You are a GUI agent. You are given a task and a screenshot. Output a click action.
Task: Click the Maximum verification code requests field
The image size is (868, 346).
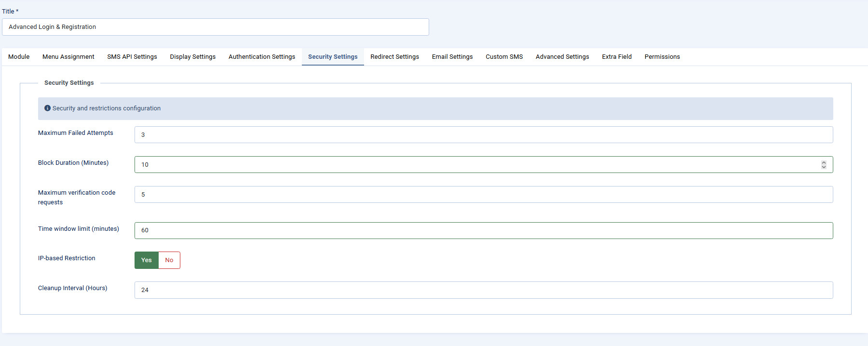point(483,195)
